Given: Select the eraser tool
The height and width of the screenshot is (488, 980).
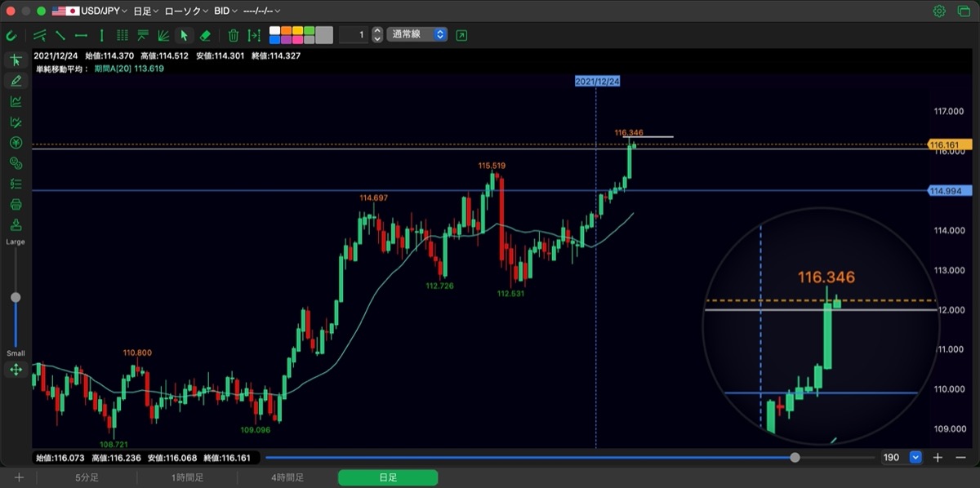Looking at the screenshot, I should tap(205, 35).
